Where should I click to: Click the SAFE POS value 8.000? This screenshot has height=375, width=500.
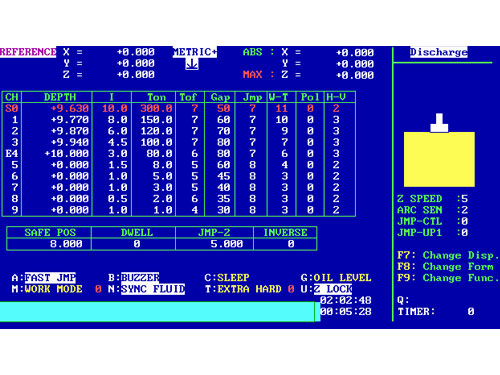point(66,244)
